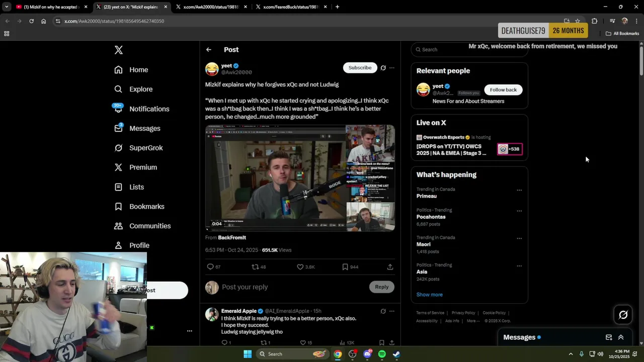Open the BackFromIt source link
The image size is (644, 362).
click(x=232, y=237)
